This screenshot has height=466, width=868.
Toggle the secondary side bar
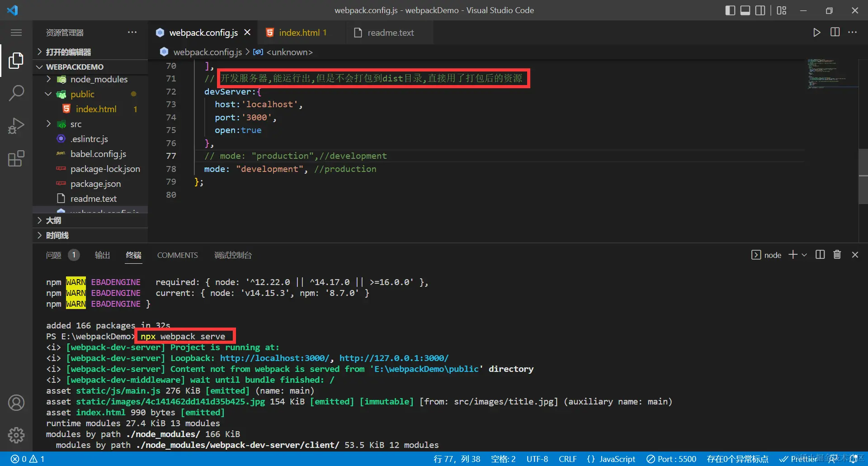tap(760, 10)
